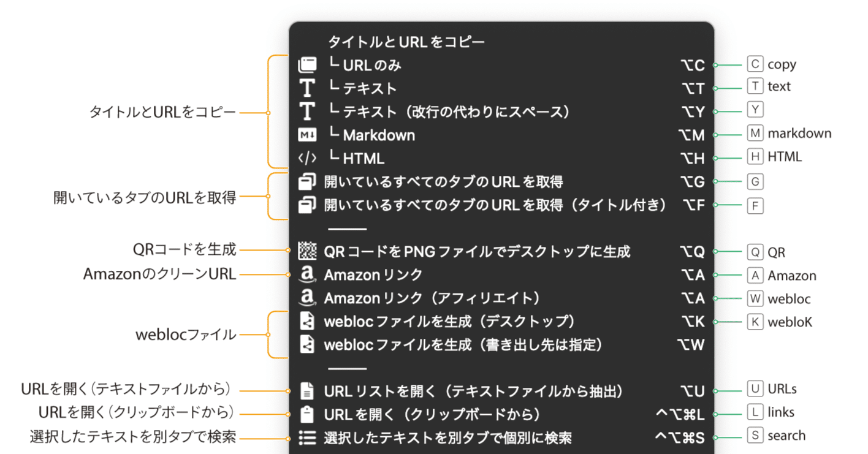Click the stacked tabs icon for タブのURLを取得
Image resolution: width=868 pixels, height=454 pixels.
click(307, 182)
